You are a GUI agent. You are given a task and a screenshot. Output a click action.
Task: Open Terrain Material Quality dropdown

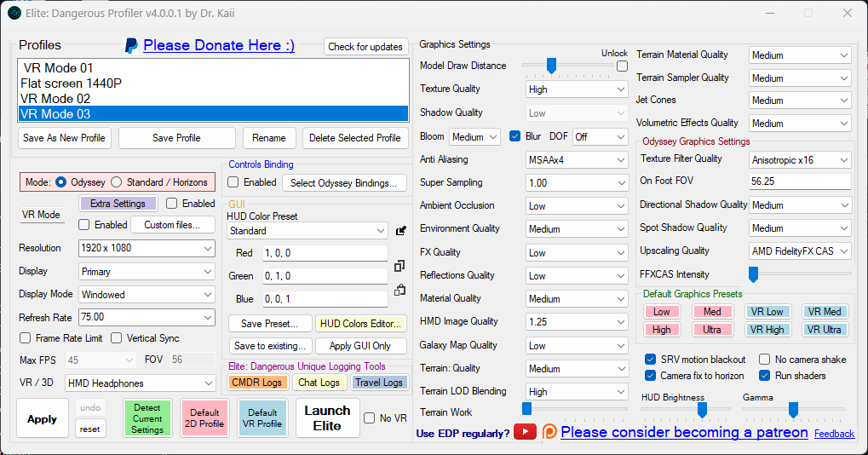point(799,55)
